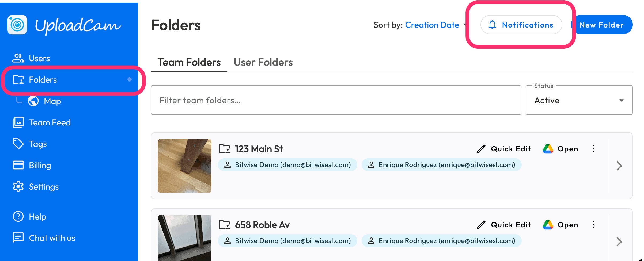Click the Team Feed photo icon
This screenshot has width=644, height=261.
(x=18, y=122)
